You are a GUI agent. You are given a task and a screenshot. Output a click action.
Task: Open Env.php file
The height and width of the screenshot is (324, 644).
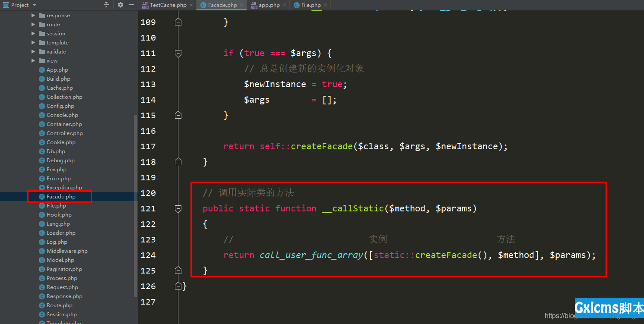click(x=57, y=170)
